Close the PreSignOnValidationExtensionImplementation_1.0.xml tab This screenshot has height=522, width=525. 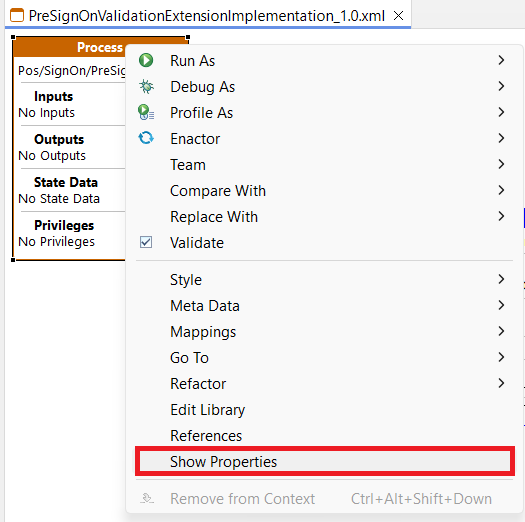(398, 15)
